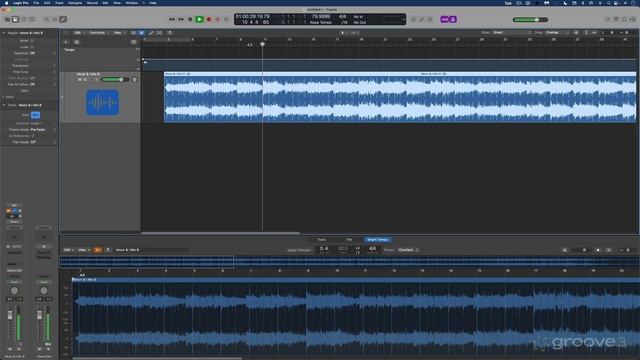Toggle the Mute checkbox in Region inspector

pyautogui.click(x=32, y=41)
